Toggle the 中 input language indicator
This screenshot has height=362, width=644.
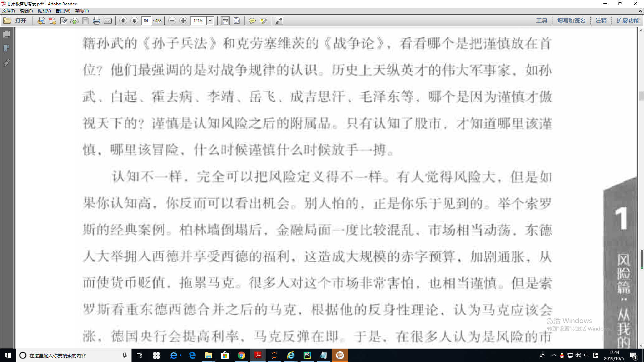point(586,355)
